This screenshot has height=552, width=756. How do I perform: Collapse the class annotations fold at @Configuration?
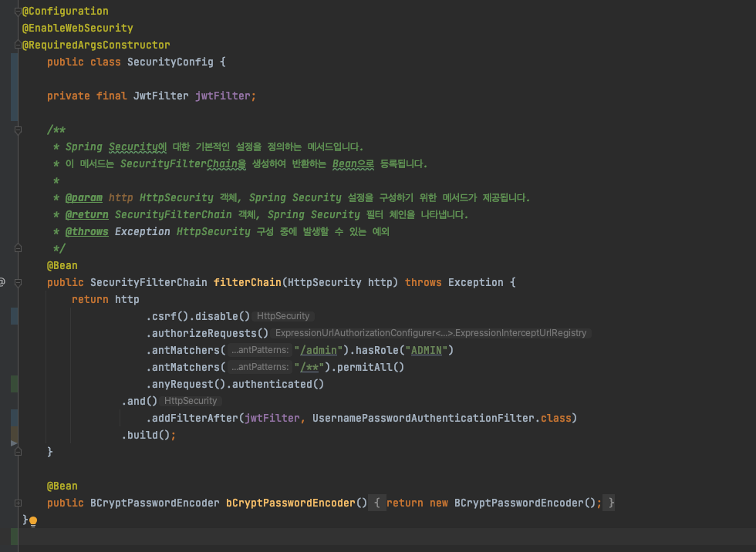pyautogui.click(x=18, y=12)
